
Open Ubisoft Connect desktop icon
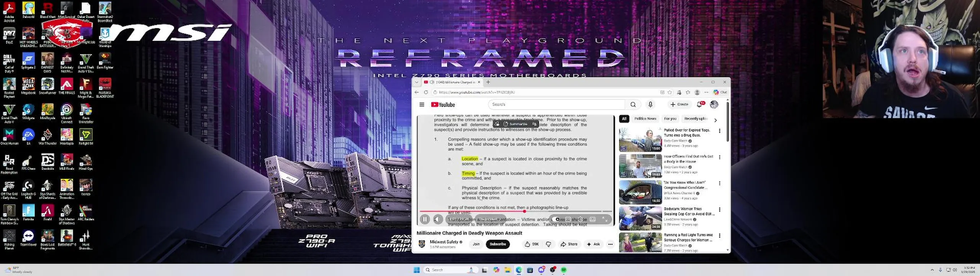pyautogui.click(x=67, y=113)
